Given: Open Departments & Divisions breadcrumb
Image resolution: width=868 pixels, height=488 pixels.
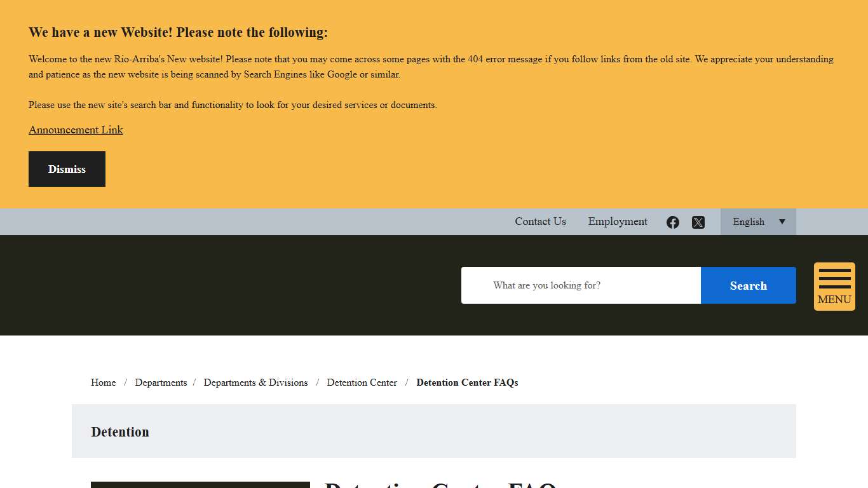Looking at the screenshot, I should click(255, 383).
